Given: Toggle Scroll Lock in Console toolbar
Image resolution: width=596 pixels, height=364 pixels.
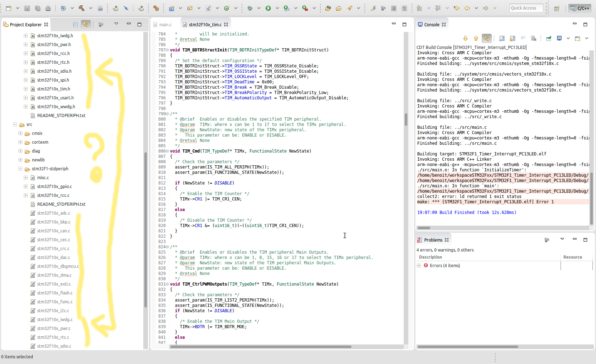Looking at the screenshot, I should 513,38.
